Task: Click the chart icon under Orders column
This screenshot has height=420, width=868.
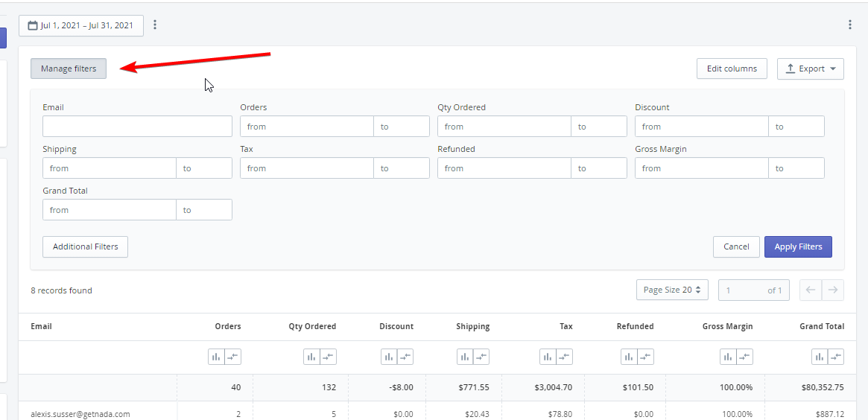Action: [x=217, y=357]
